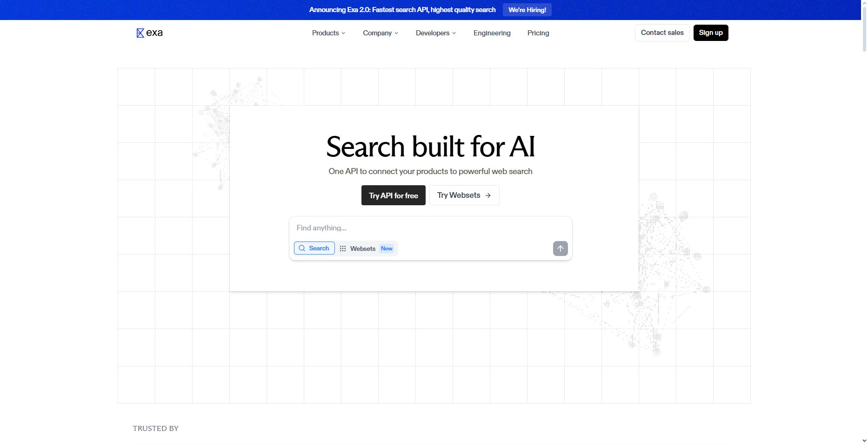Switch to Websets mode
868x444 pixels.
point(367,249)
